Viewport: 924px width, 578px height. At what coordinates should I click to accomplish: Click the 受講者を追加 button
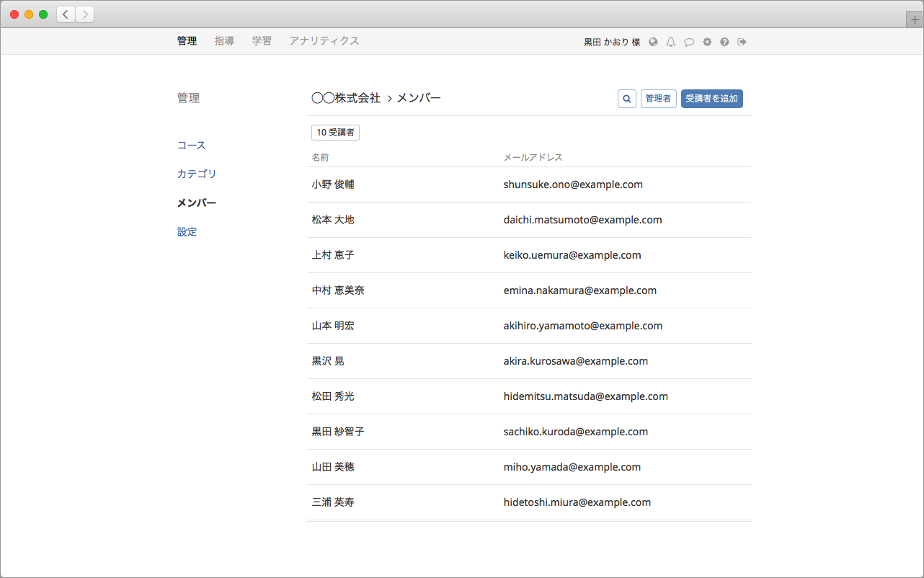point(711,99)
